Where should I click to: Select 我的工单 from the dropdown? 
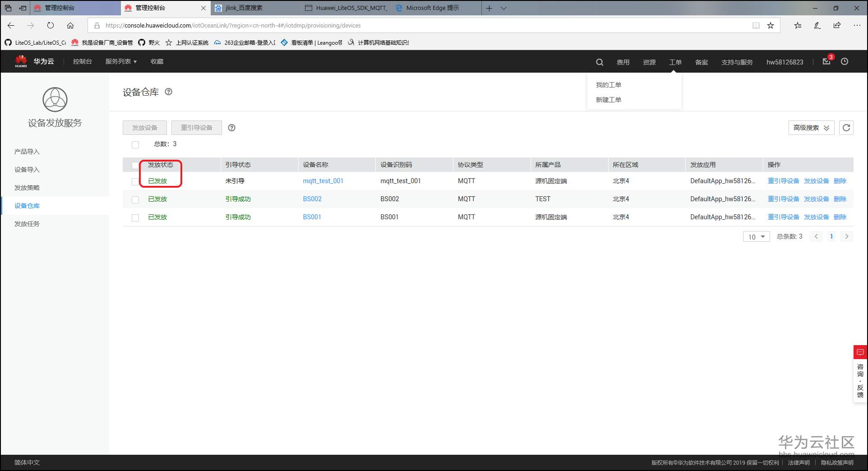point(609,85)
